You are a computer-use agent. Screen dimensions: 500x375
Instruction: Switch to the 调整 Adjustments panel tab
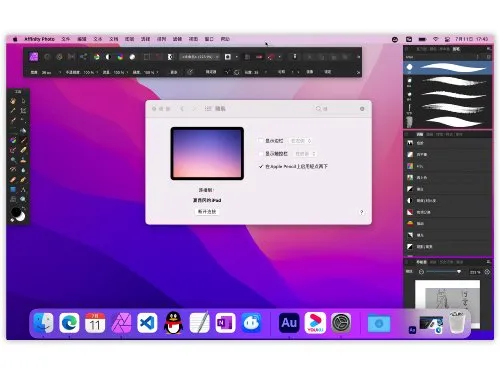(x=420, y=134)
